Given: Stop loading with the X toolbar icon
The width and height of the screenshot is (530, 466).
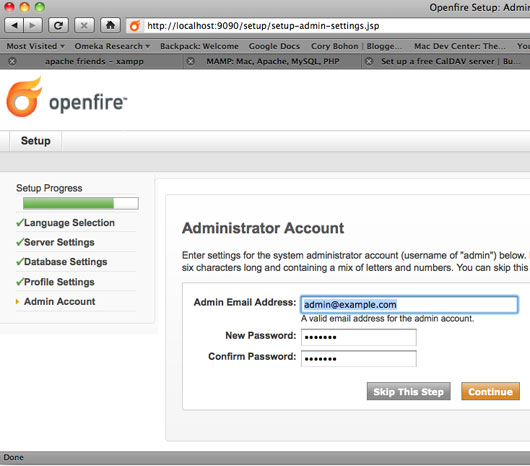Looking at the screenshot, I should [84, 25].
